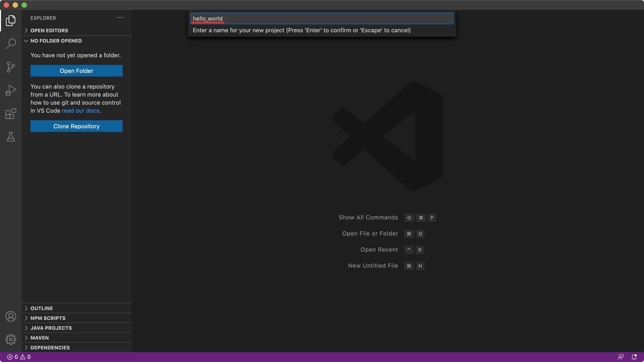The image size is (644, 362).
Task: Collapse the No Folder Opened section
Action: pyautogui.click(x=77, y=41)
